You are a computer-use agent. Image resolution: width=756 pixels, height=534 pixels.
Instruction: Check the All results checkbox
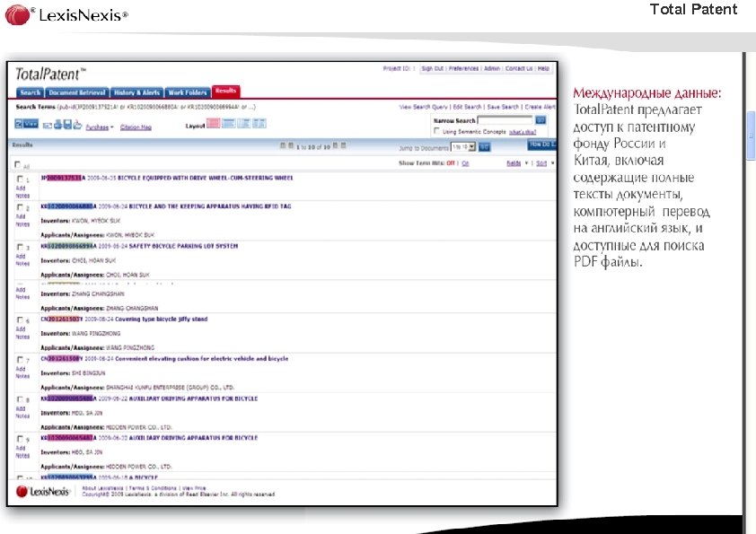18,164
